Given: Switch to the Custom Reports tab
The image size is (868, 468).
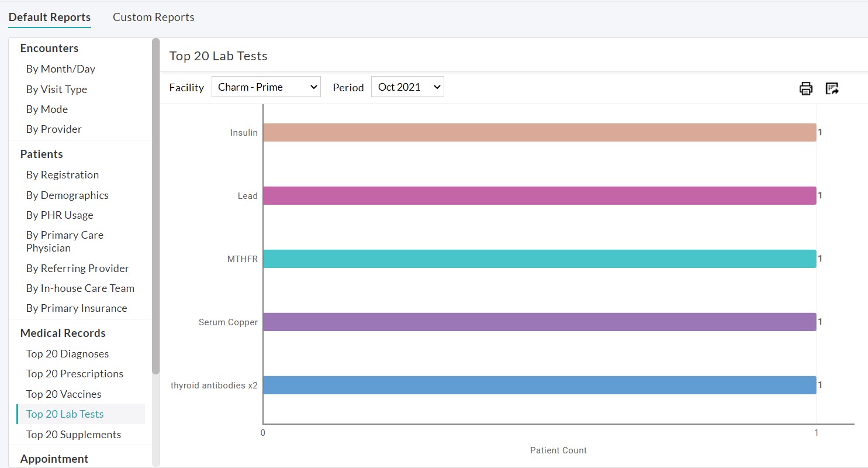Looking at the screenshot, I should pyautogui.click(x=154, y=18).
